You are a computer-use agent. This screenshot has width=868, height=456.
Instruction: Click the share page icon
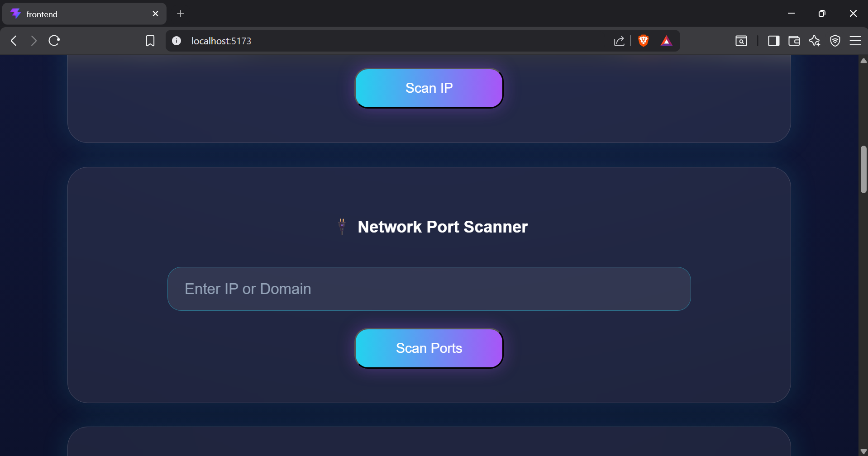coord(619,41)
